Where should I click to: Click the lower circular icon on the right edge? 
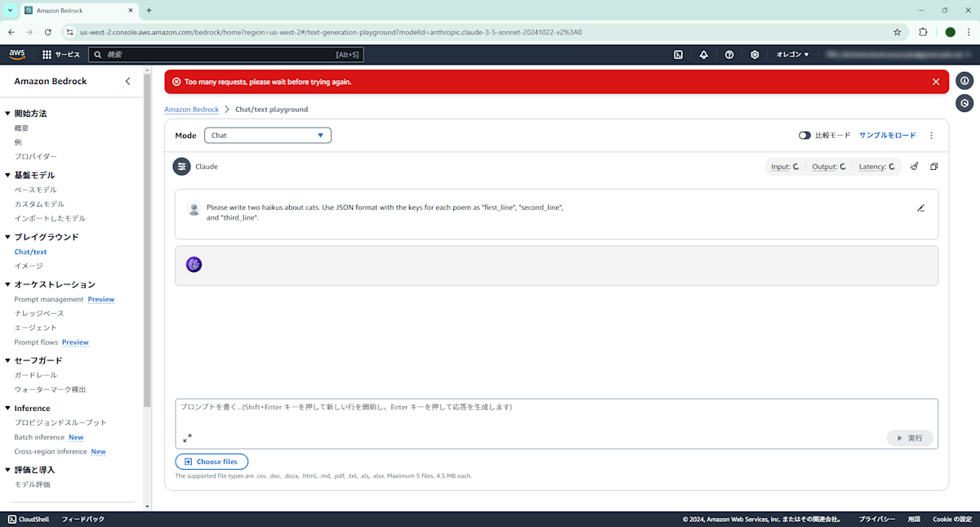coord(964,103)
